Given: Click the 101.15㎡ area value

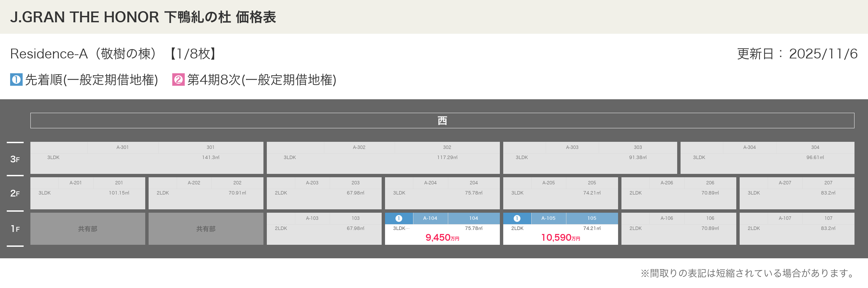Looking at the screenshot, I should point(119,193).
